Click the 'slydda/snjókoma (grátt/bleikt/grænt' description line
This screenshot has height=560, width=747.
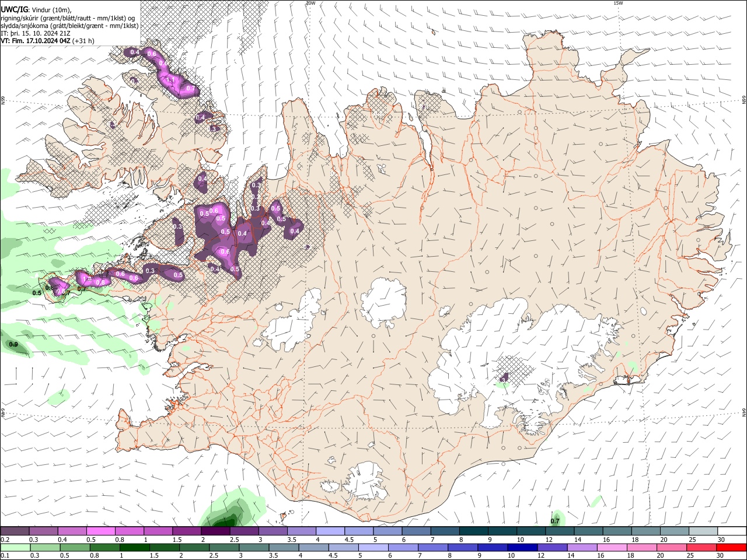click(x=69, y=26)
